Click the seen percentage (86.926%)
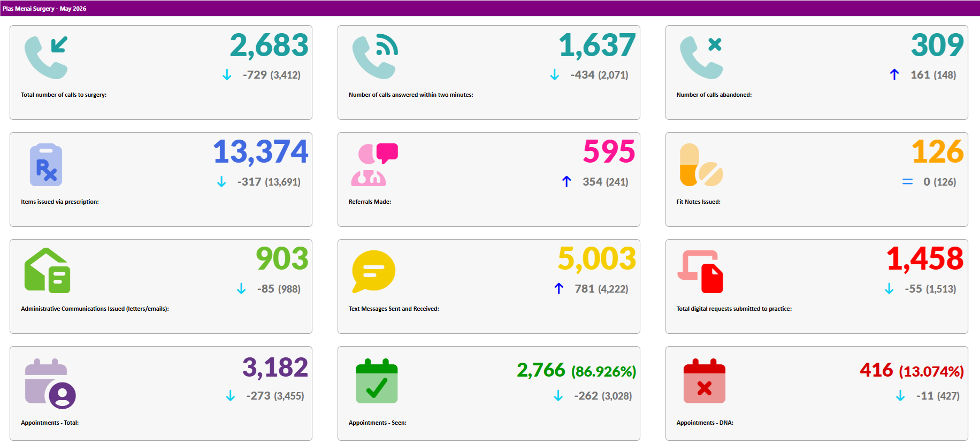The image size is (980, 444). tap(603, 372)
